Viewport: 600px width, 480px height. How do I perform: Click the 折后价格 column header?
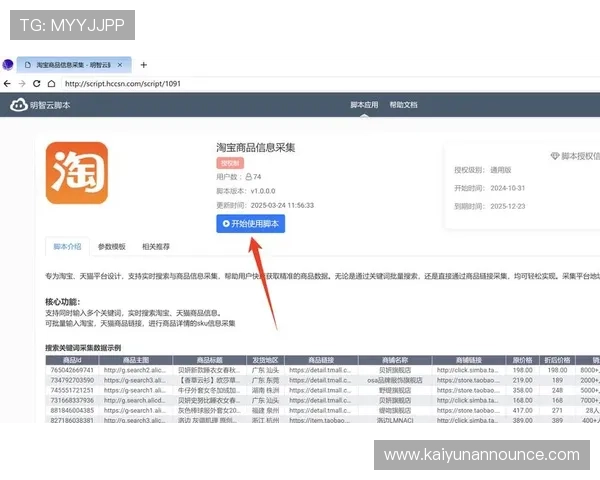(x=557, y=360)
